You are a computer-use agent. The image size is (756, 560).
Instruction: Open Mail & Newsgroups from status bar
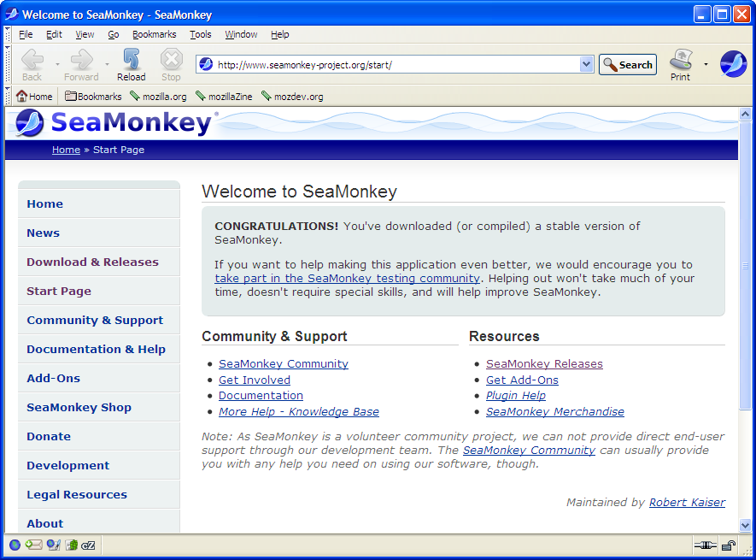click(x=33, y=545)
